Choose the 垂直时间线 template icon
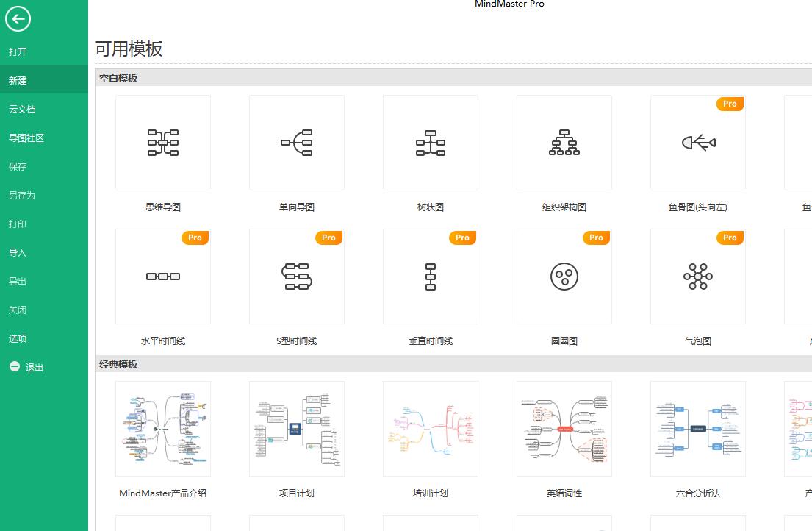The image size is (812, 531). pyautogui.click(x=431, y=277)
